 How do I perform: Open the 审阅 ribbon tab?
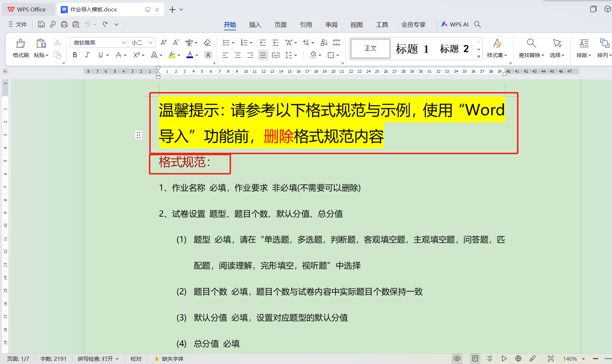(331, 24)
